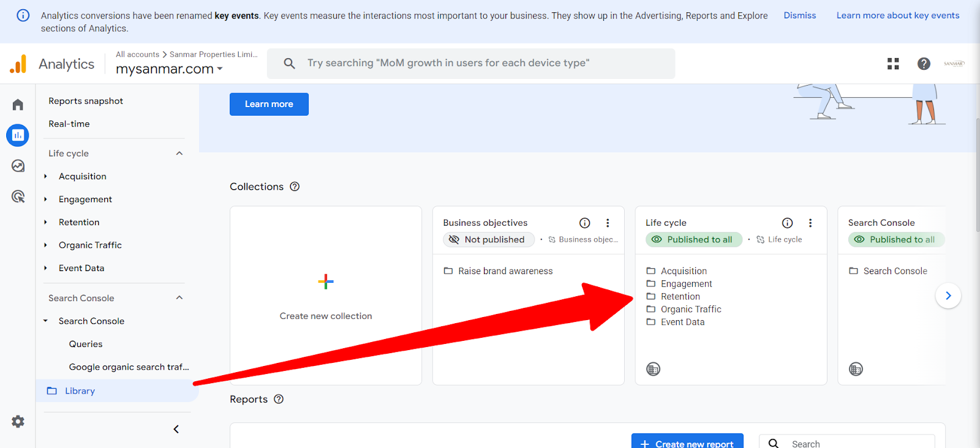Click the All accounts breadcrumb link

click(x=137, y=54)
